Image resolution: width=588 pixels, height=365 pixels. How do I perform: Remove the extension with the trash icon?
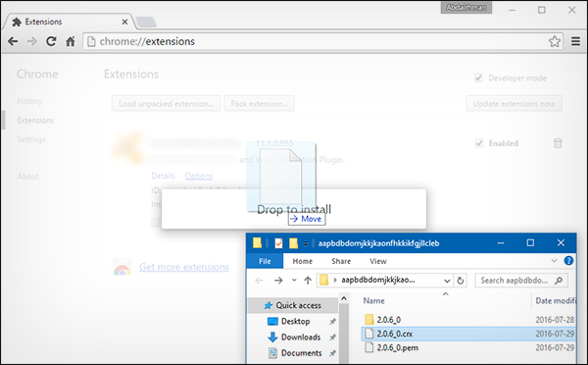tap(558, 143)
